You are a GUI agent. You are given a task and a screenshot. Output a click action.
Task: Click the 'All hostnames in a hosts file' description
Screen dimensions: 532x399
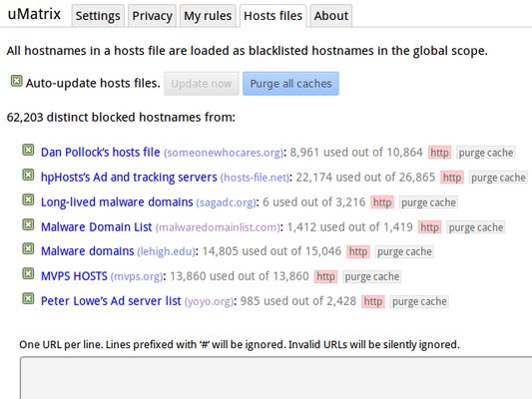click(247, 51)
